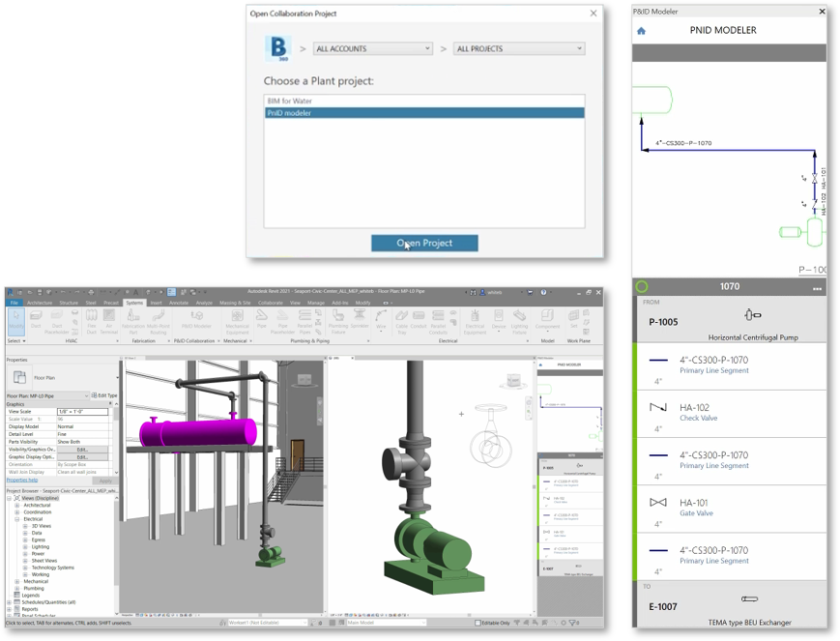Click the E-1007 TEMA type BEU Exchanger entry
This screenshot has width=840, height=641.
point(731,604)
